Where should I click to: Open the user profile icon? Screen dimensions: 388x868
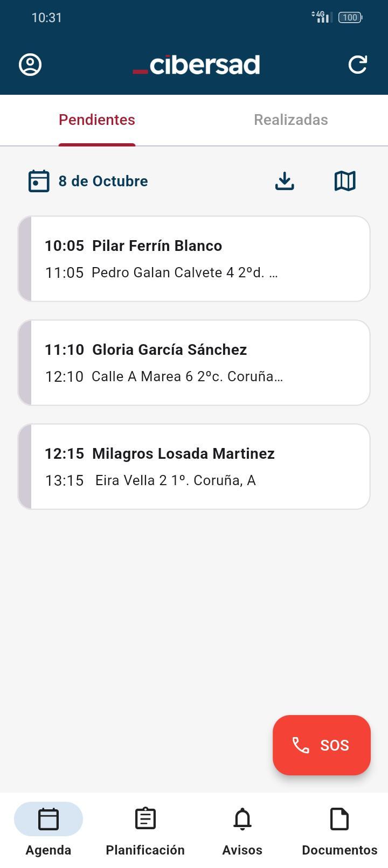(x=30, y=65)
